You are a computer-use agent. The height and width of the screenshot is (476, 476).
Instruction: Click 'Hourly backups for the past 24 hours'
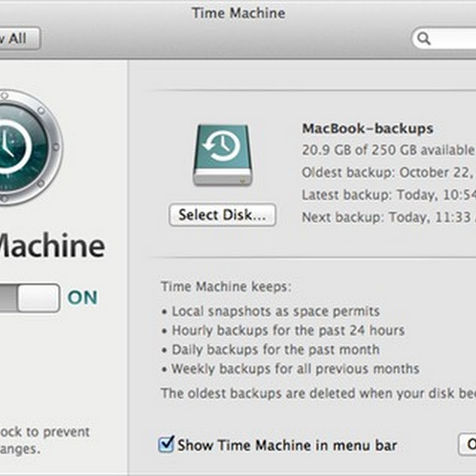pos(288,330)
